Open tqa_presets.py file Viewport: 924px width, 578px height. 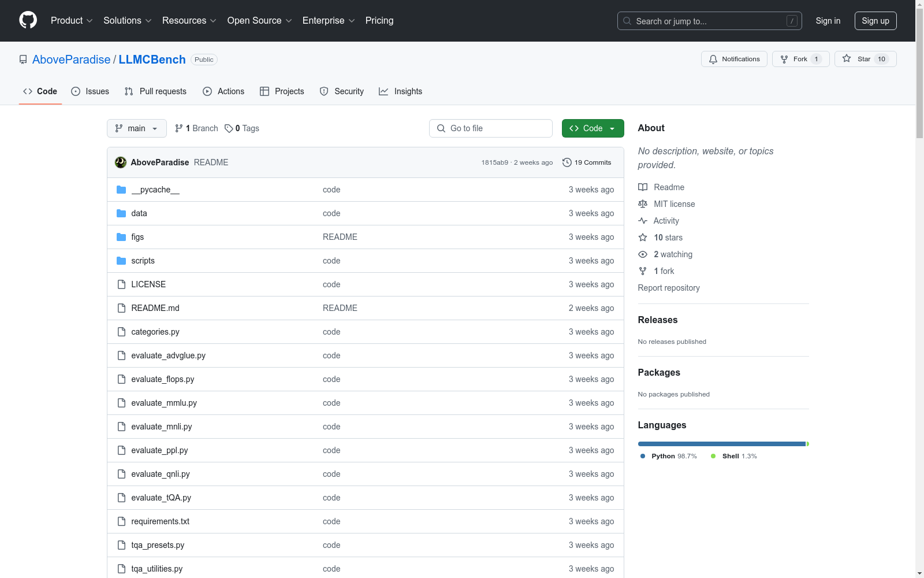[158, 545]
